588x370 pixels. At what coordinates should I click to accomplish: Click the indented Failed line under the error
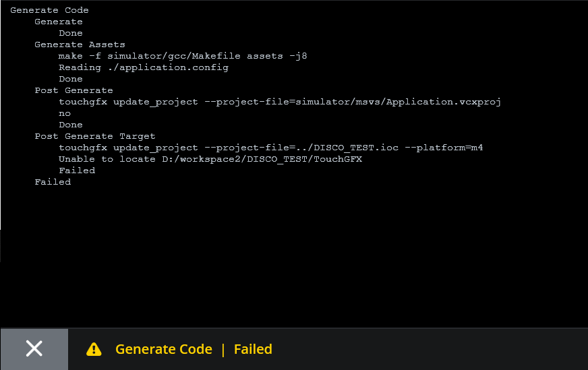(77, 171)
